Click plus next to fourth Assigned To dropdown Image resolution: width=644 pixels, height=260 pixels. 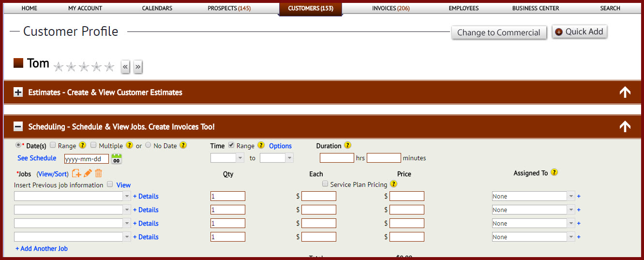(579, 237)
